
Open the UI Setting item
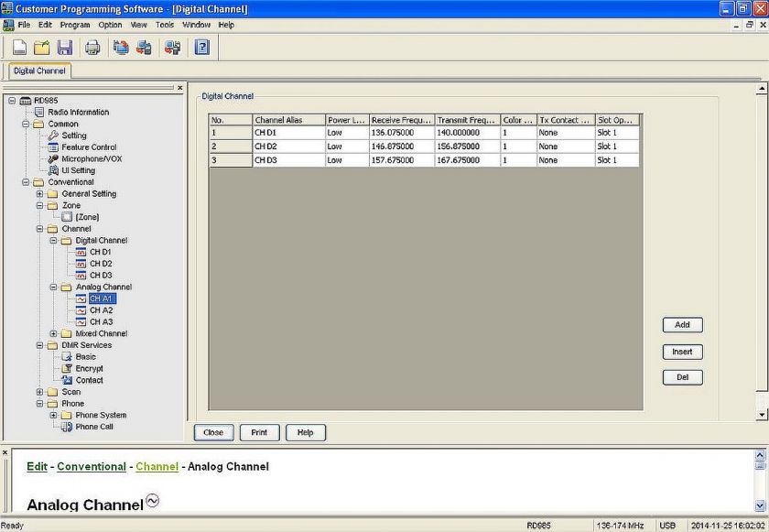79,170
